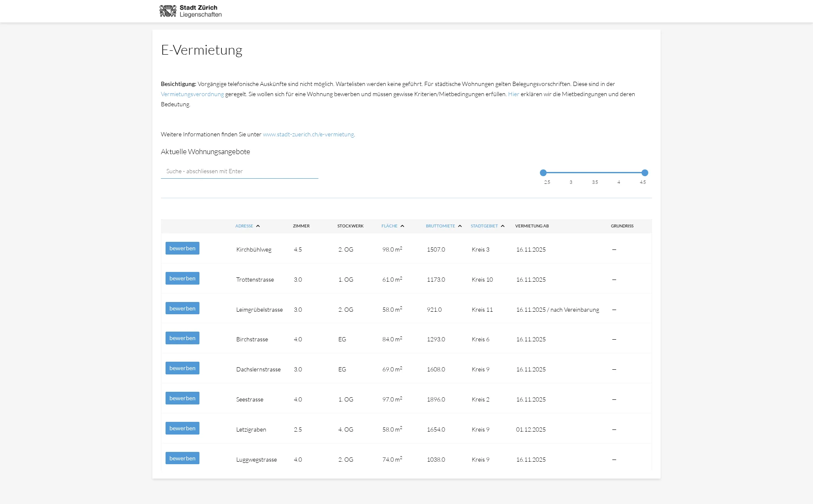Click bewerben for the Kirchbühlweg apartment
This screenshot has height=504, width=813.
(x=182, y=249)
